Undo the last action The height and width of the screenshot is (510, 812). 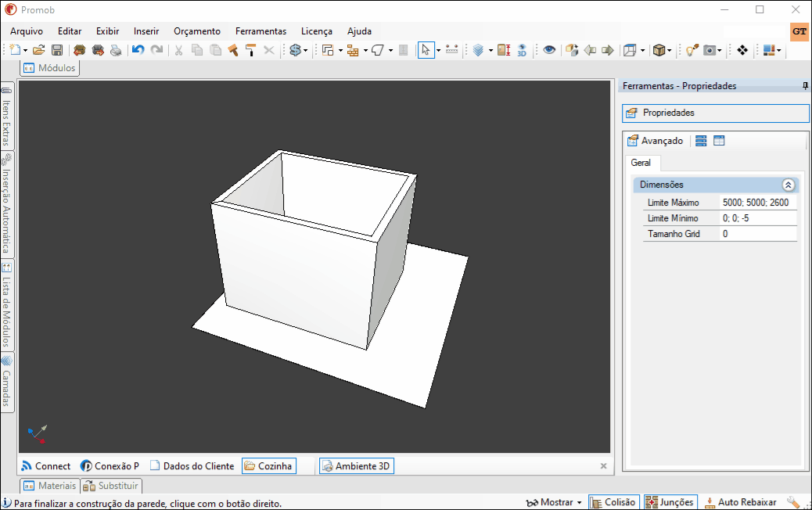[x=138, y=50]
